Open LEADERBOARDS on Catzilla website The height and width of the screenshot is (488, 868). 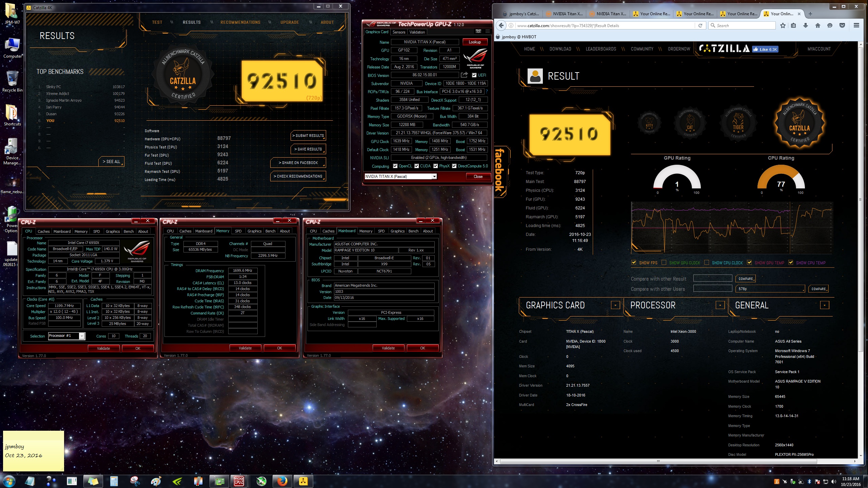coord(601,49)
